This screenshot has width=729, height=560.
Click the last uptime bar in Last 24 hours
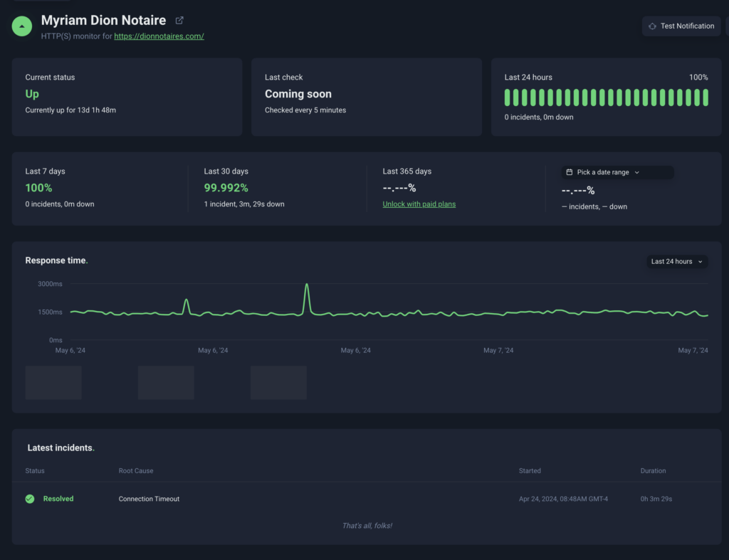[706, 97]
